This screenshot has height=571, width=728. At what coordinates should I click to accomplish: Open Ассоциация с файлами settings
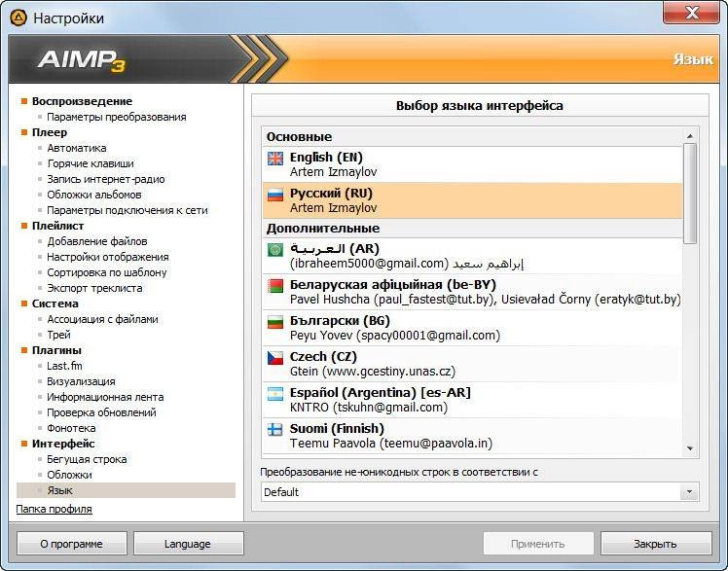click(102, 319)
